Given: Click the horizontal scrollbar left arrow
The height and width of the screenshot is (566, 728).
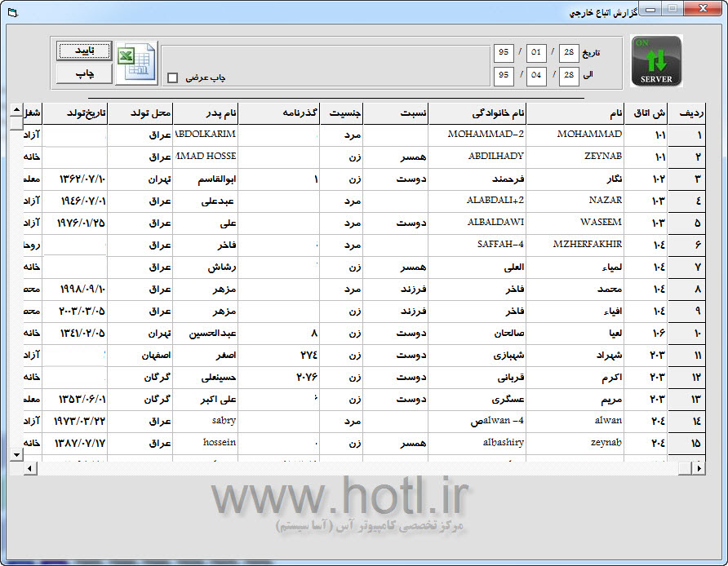Looking at the screenshot, I should coord(30,468).
